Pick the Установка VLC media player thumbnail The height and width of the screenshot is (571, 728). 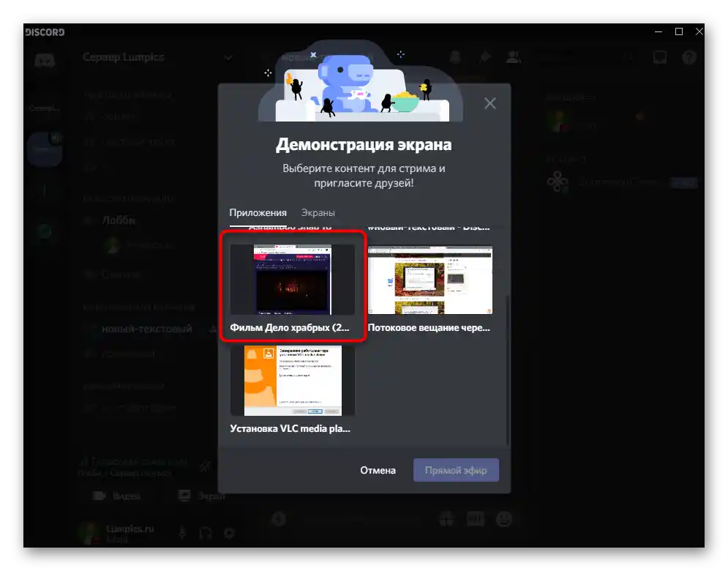click(293, 381)
